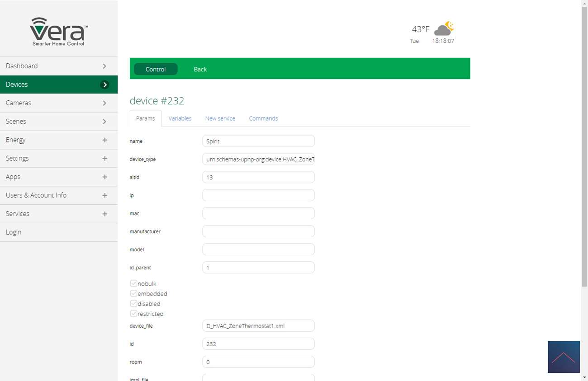
Task: Click the weather cloud moon icon
Action: (444, 28)
